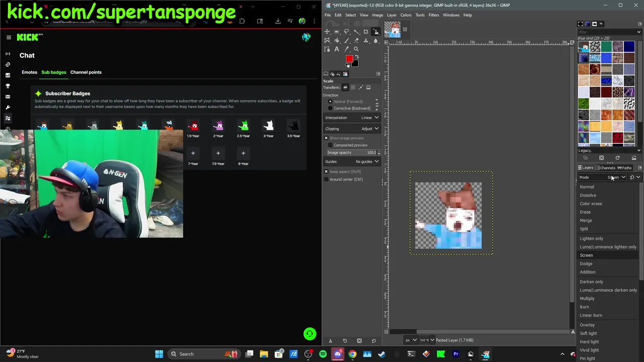Select the Smudge drop tool
The image size is (644, 362).
click(375, 40)
